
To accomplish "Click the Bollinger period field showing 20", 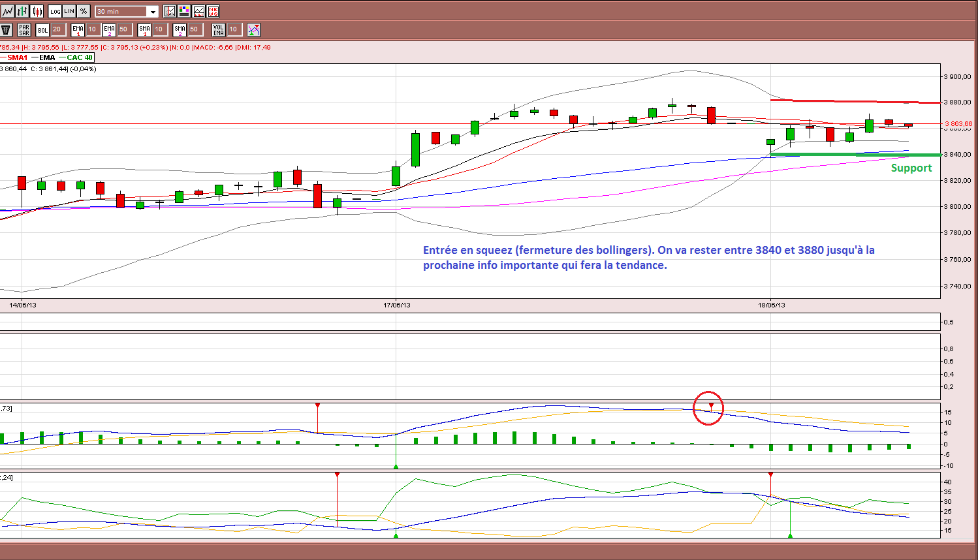I will pos(57,29).
